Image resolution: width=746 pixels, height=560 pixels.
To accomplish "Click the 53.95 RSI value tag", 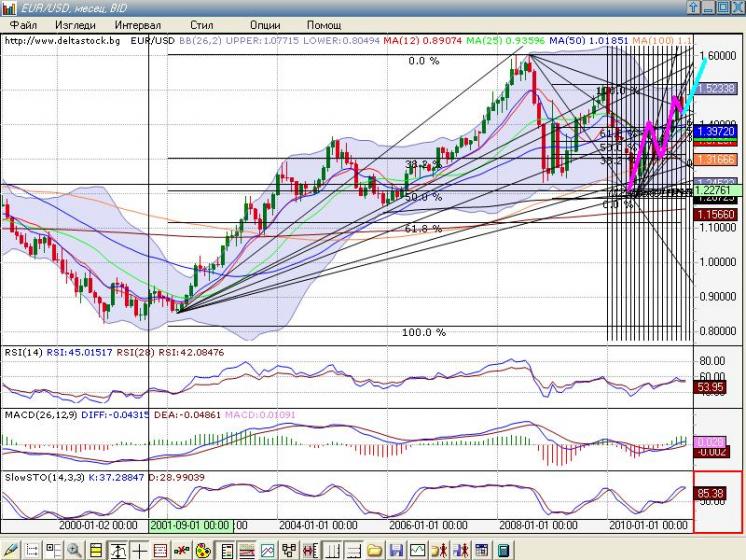I will pyautogui.click(x=710, y=386).
